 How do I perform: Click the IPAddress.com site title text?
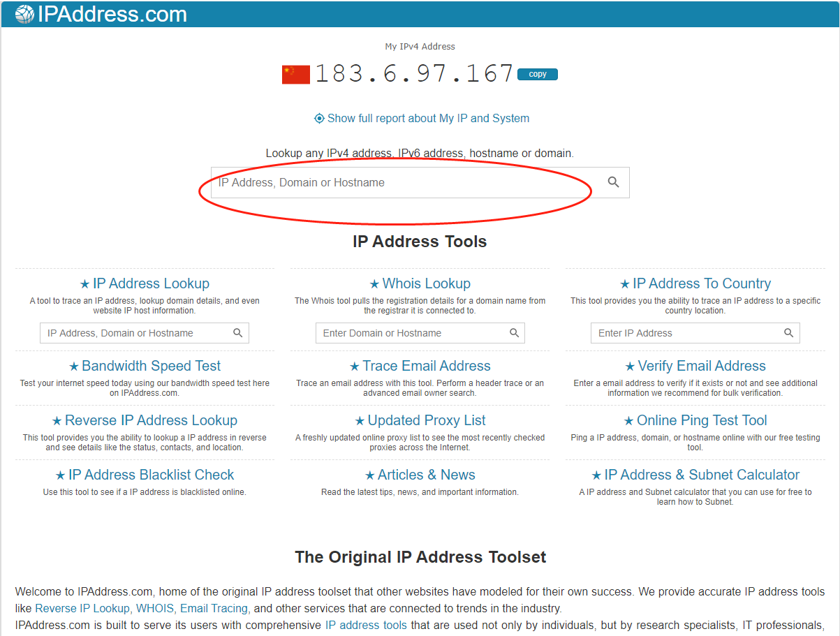coord(112,14)
